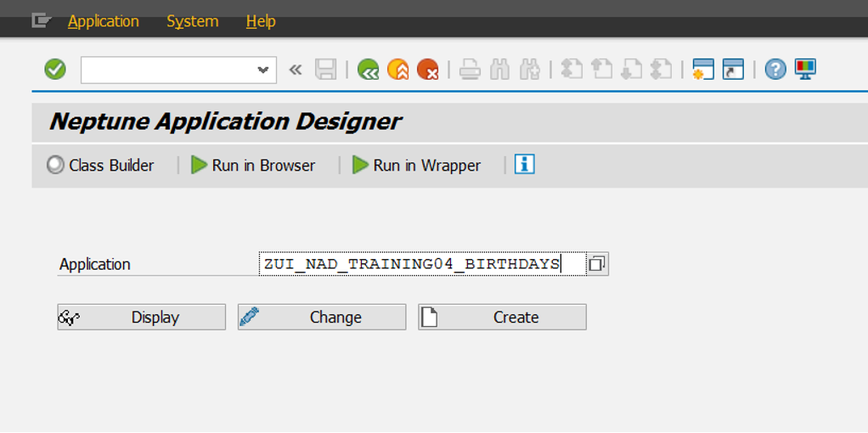Image resolution: width=868 pixels, height=433 pixels.
Task: Click the Save diskette icon
Action: 325,70
